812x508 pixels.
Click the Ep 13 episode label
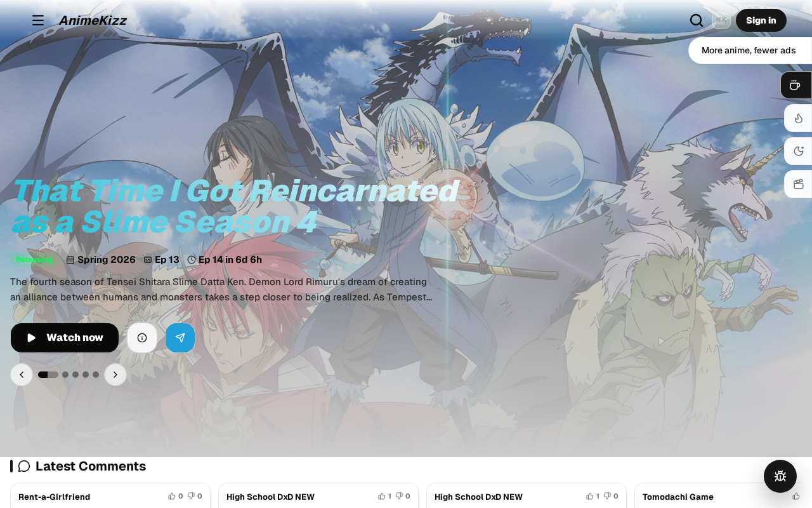coord(162,260)
